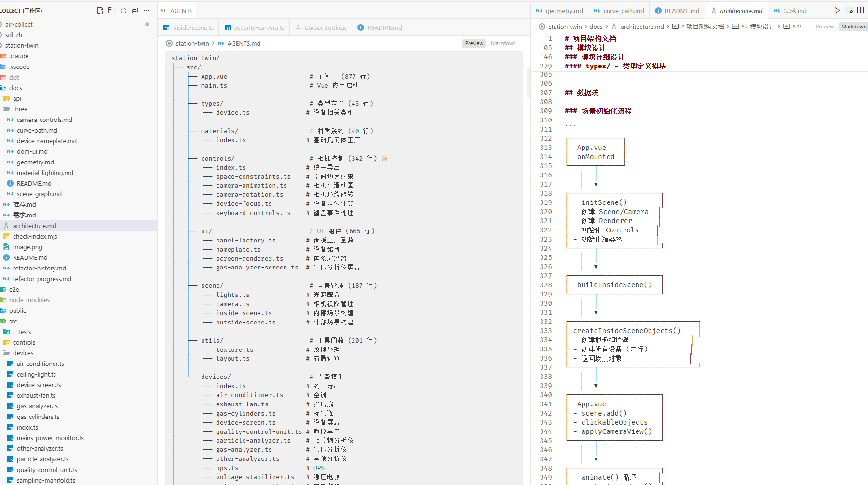868x485 pixels.
Task: Open air-conditioner.ts in devices folder
Action: (x=40, y=364)
